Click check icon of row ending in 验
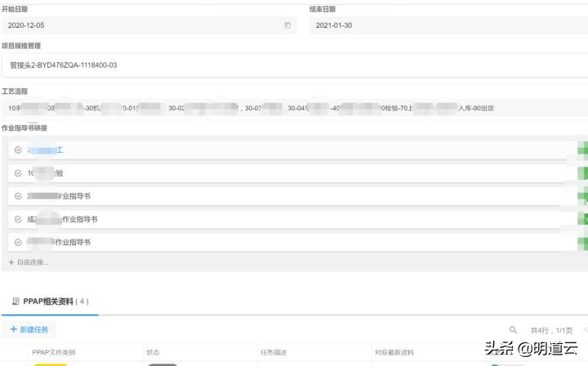This screenshot has width=588, height=366. tap(18, 173)
